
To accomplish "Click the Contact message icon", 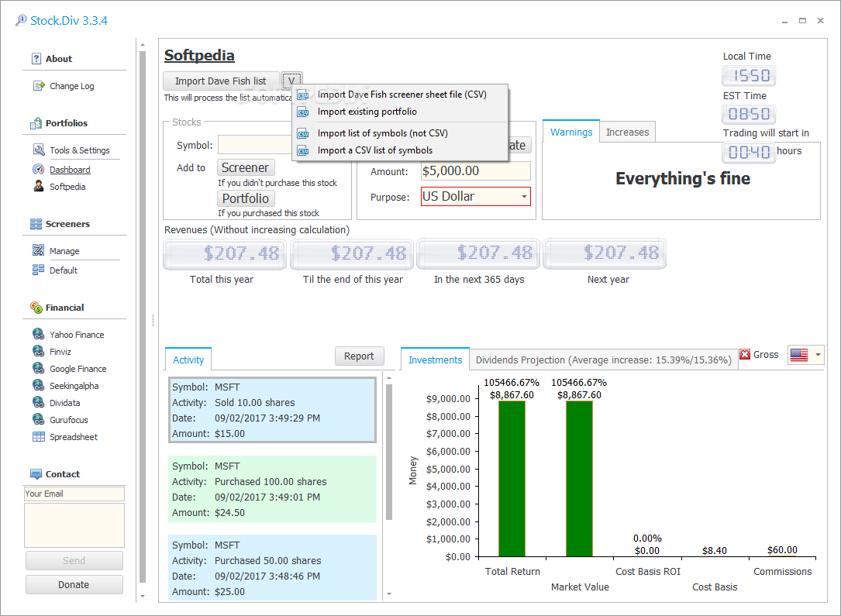I will coord(36,474).
